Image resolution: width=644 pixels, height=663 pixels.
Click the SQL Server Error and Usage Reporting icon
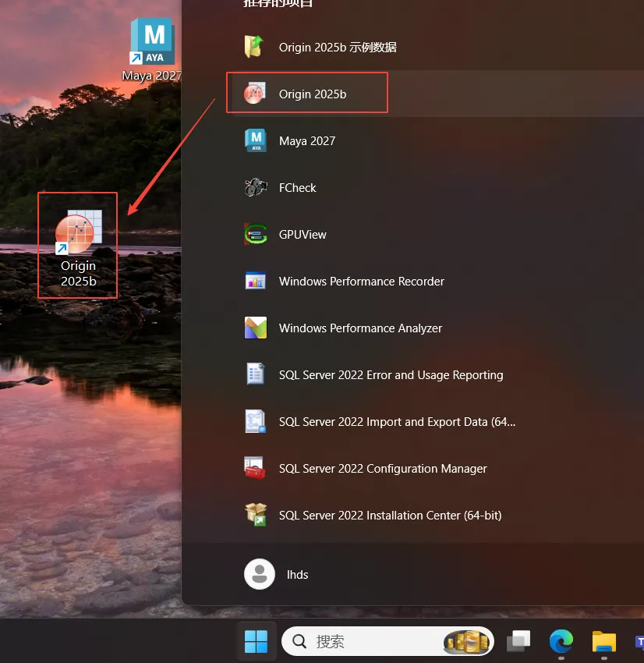coord(256,374)
